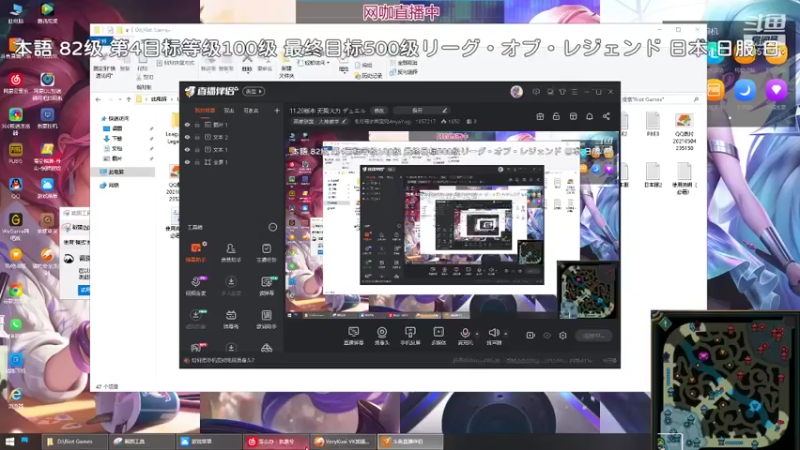Screen dimensions: 800x450
Task: Click the record camera icon near gear
Action: tap(531, 335)
